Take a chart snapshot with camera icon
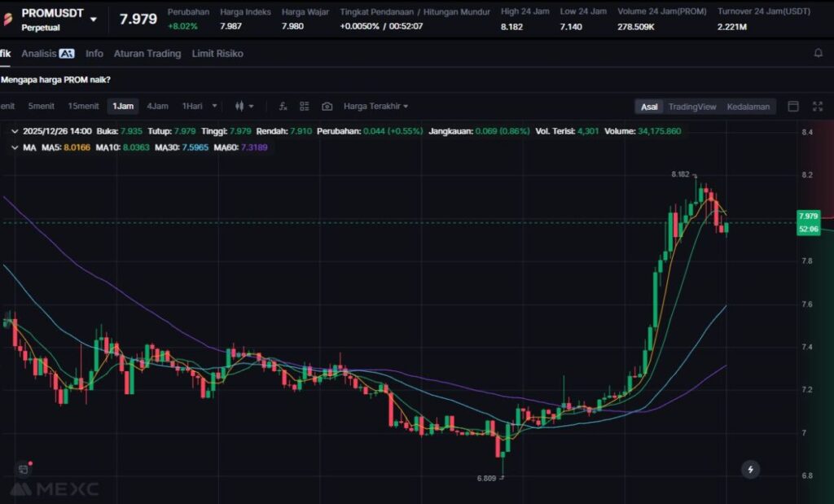 coord(327,107)
